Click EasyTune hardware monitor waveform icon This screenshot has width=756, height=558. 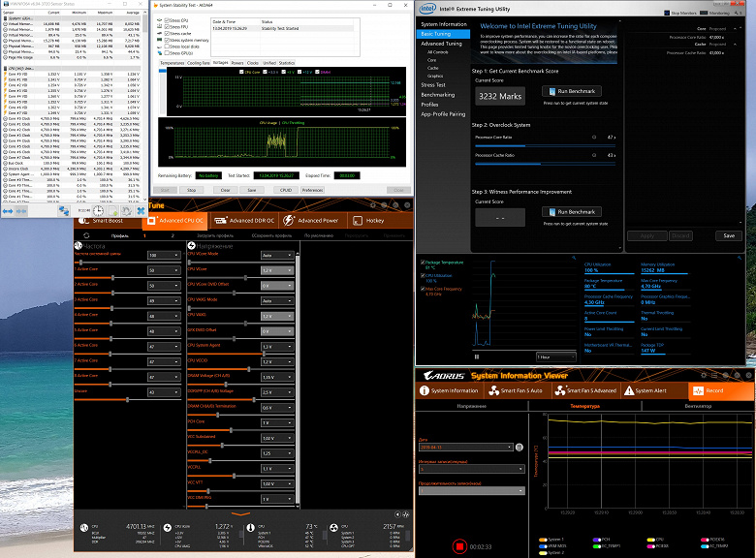pos(406,514)
